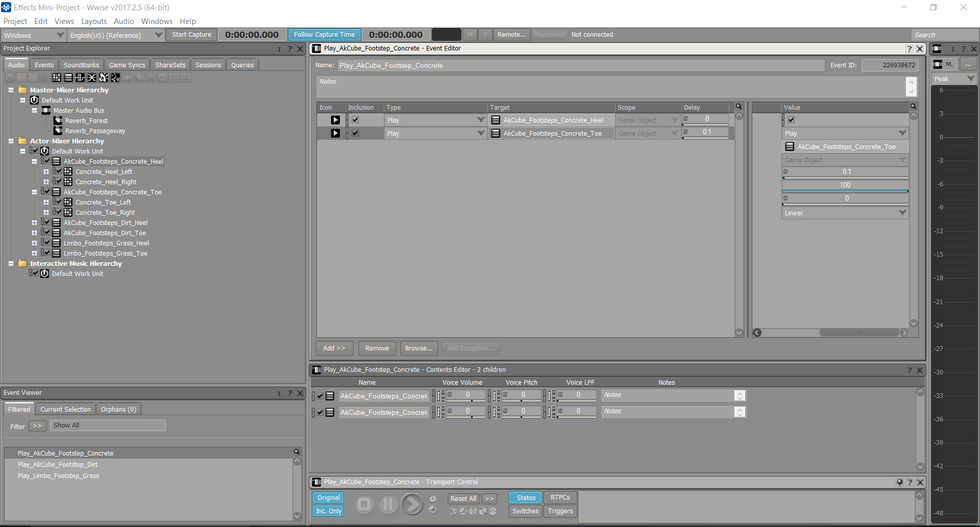Click the Blend Container toolbar icon
Image resolution: width=980 pixels, height=527 pixels.
point(92,78)
